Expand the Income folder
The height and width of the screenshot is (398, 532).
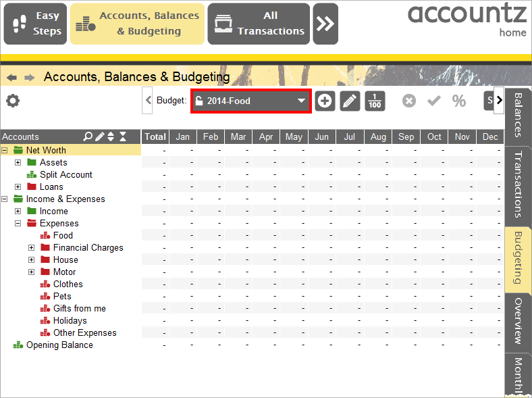tap(18, 212)
